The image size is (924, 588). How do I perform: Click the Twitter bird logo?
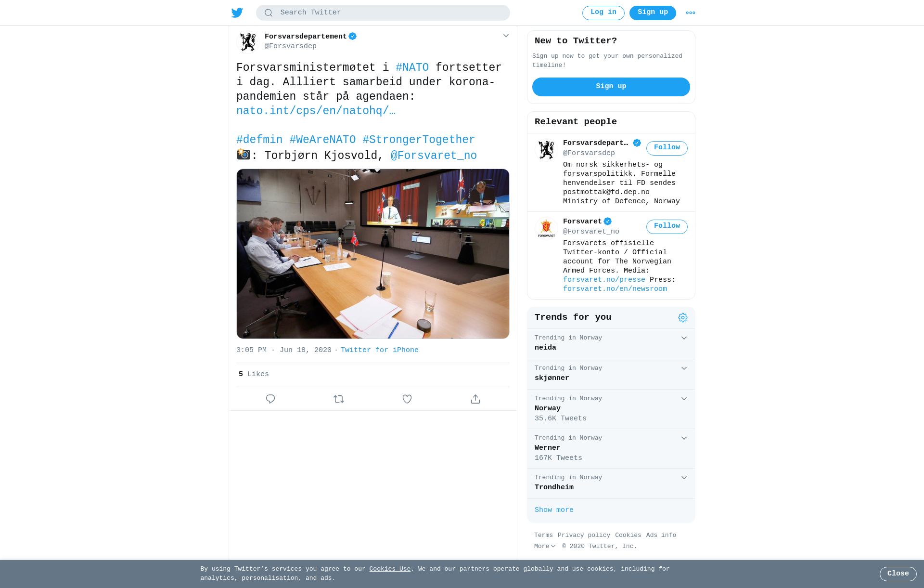237,13
